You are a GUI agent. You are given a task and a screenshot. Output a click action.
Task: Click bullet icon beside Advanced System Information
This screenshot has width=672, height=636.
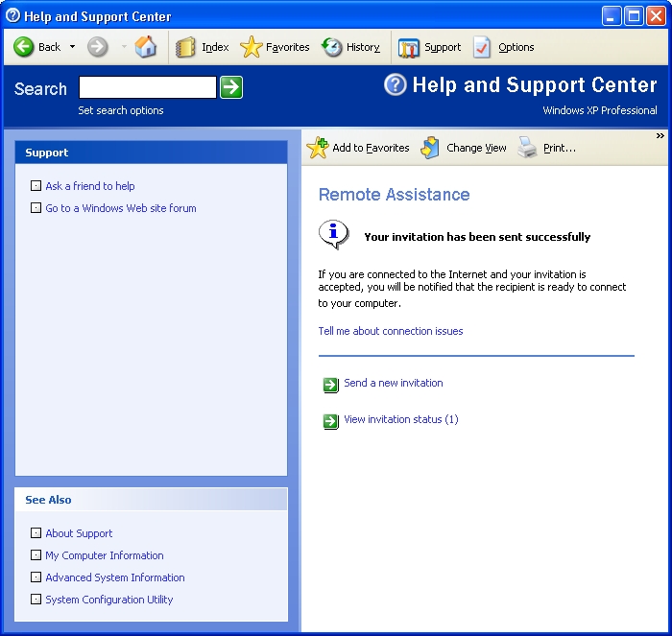coord(36,577)
